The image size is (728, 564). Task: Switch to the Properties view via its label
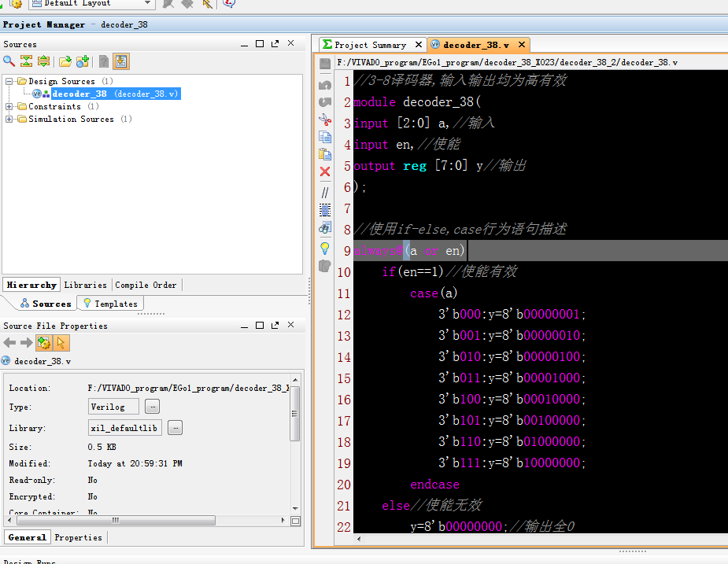tap(78, 537)
